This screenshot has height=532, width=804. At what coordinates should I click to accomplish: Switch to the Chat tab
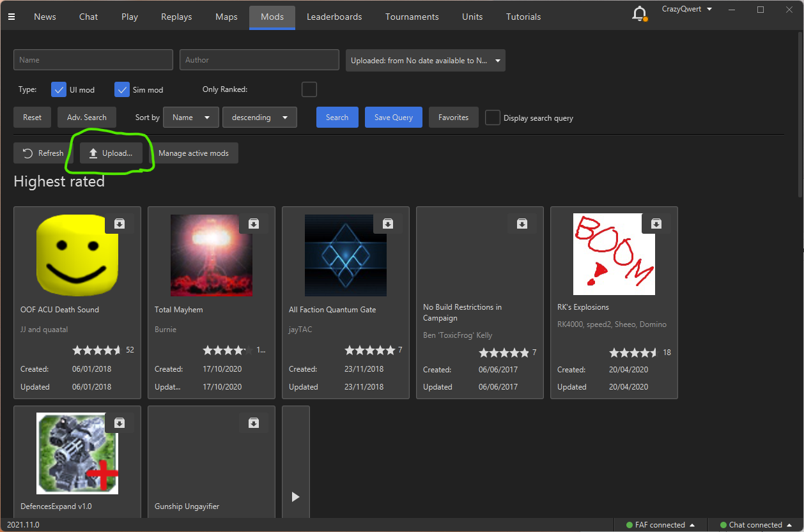[89, 17]
